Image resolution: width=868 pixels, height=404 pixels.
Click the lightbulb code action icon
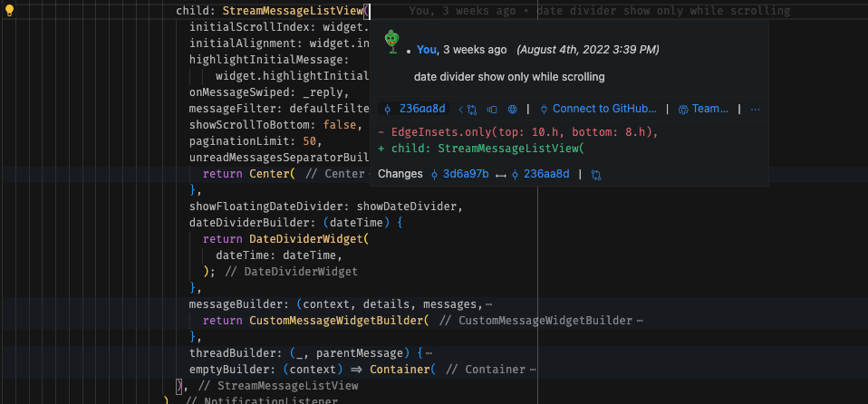(9, 11)
